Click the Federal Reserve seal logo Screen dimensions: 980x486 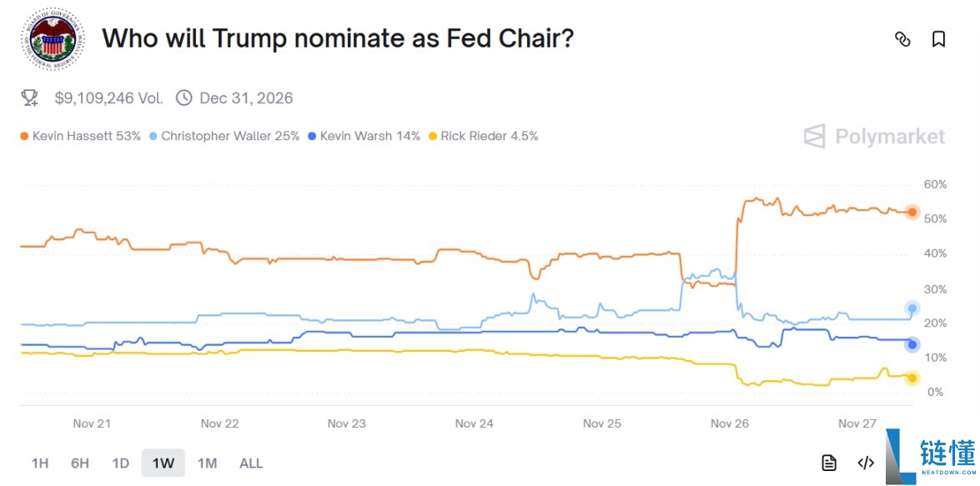(53, 39)
